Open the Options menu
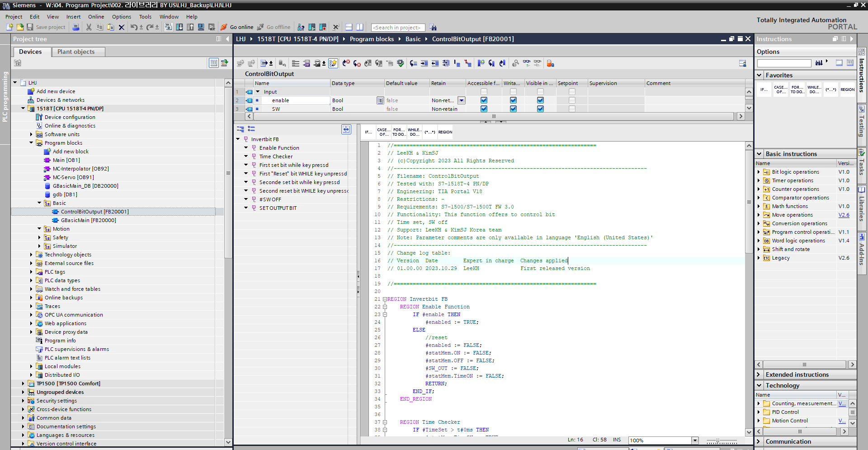868x450 pixels. pyautogui.click(x=121, y=17)
